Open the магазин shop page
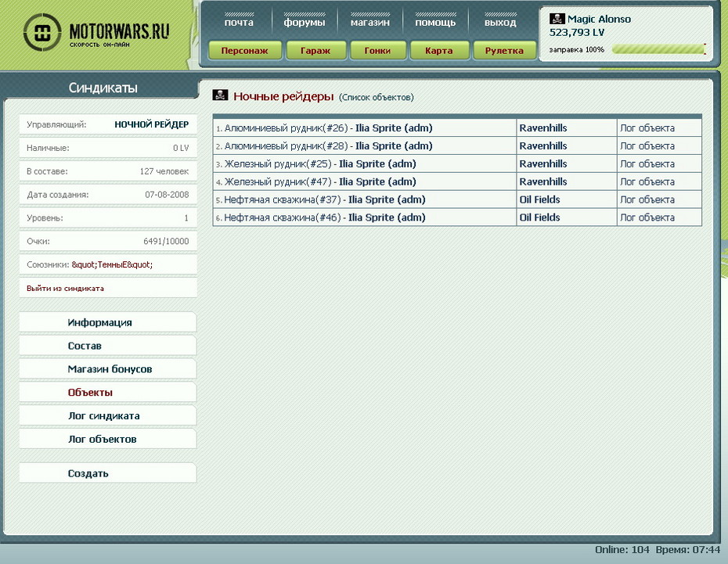 point(369,22)
